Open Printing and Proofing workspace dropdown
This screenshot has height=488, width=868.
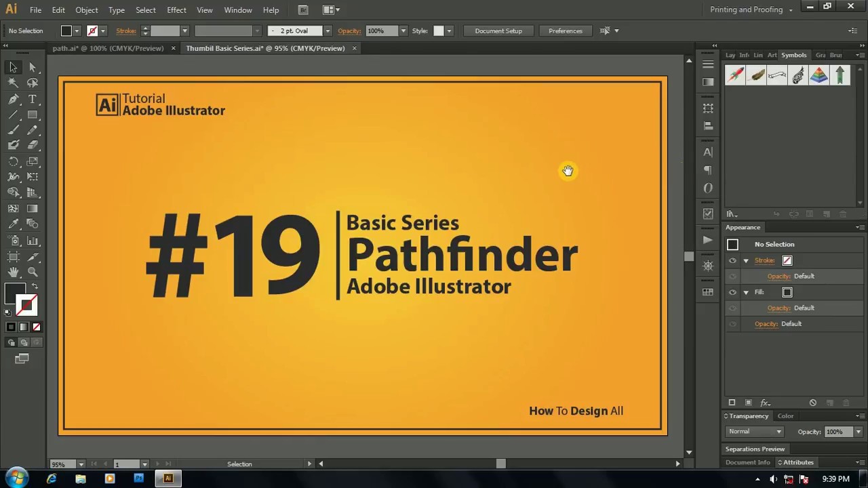(x=751, y=9)
